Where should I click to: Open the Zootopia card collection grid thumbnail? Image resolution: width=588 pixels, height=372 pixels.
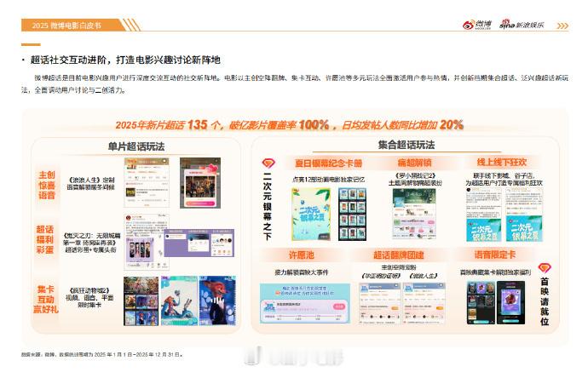click(141, 300)
